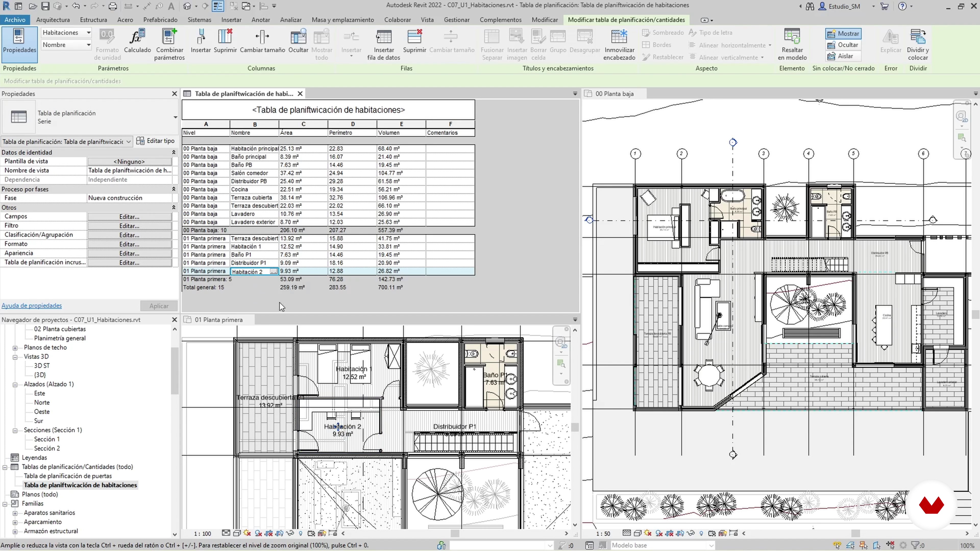Click Editar button next to Campos
Screen dimensions: 980x551
(129, 217)
